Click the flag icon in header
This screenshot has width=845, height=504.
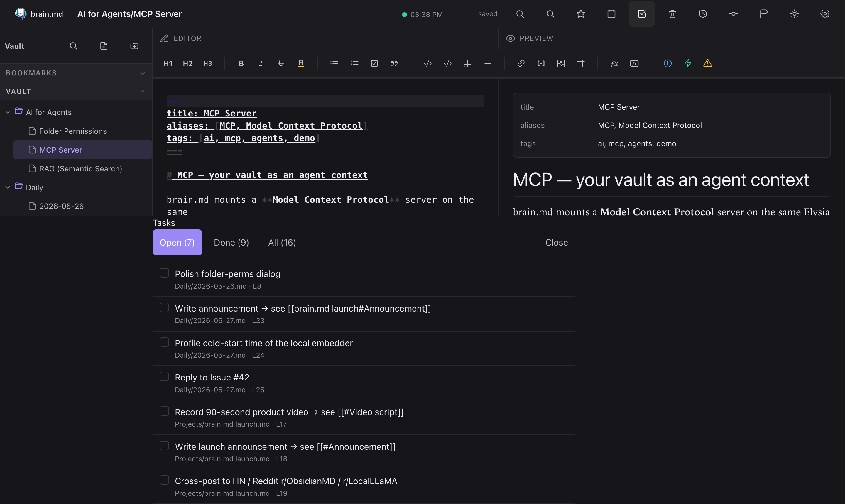coord(764,14)
